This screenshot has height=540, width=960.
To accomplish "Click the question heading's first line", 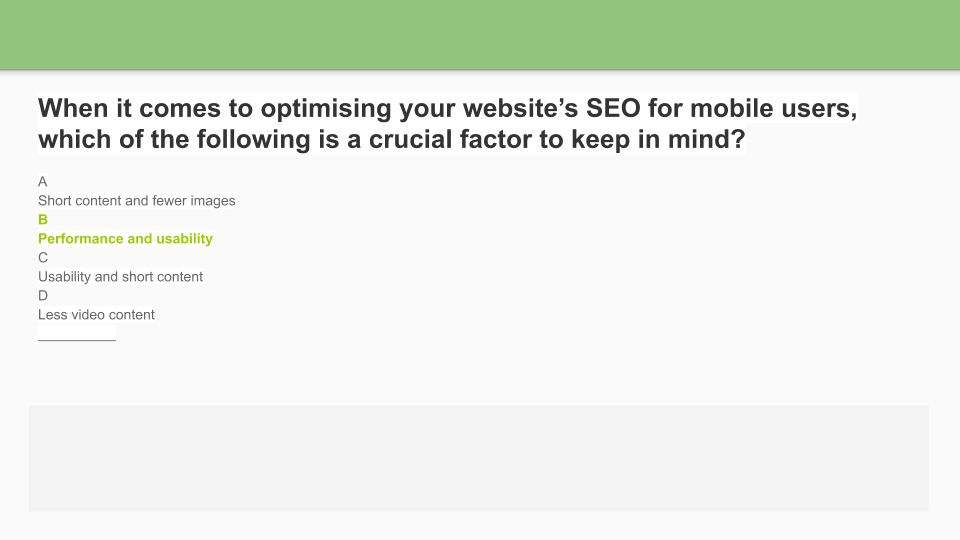I will pyautogui.click(x=447, y=108).
